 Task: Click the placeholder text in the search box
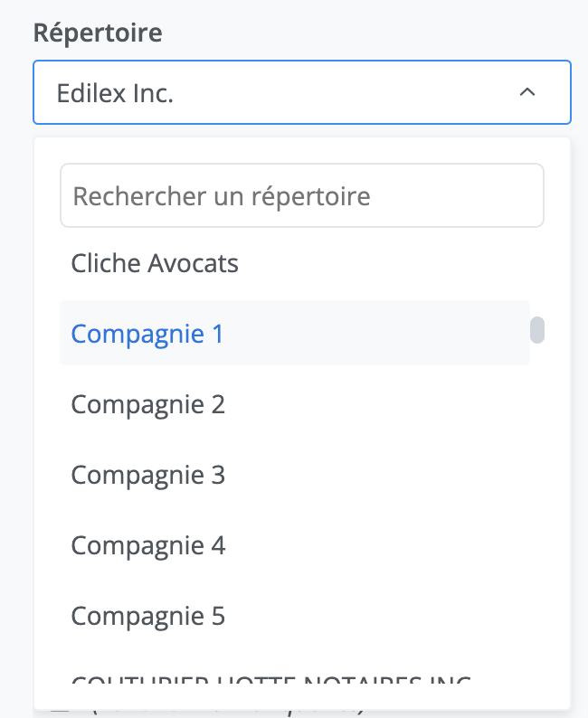(222, 195)
